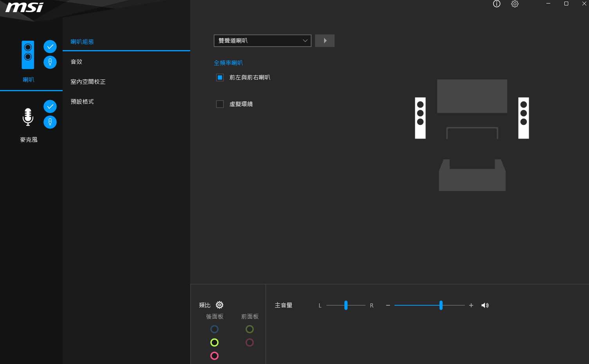
Task: Open the 類比 connector settings gear
Action: coord(220,305)
